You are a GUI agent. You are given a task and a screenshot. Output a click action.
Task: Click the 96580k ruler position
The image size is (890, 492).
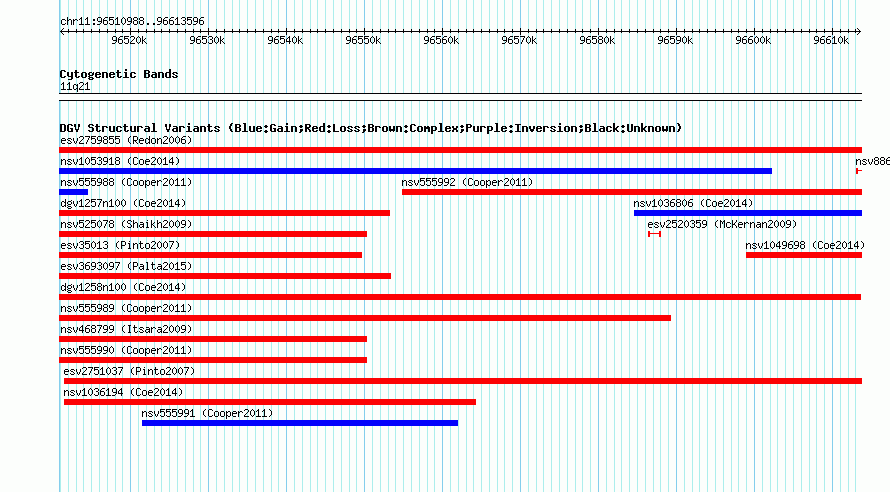tap(597, 40)
